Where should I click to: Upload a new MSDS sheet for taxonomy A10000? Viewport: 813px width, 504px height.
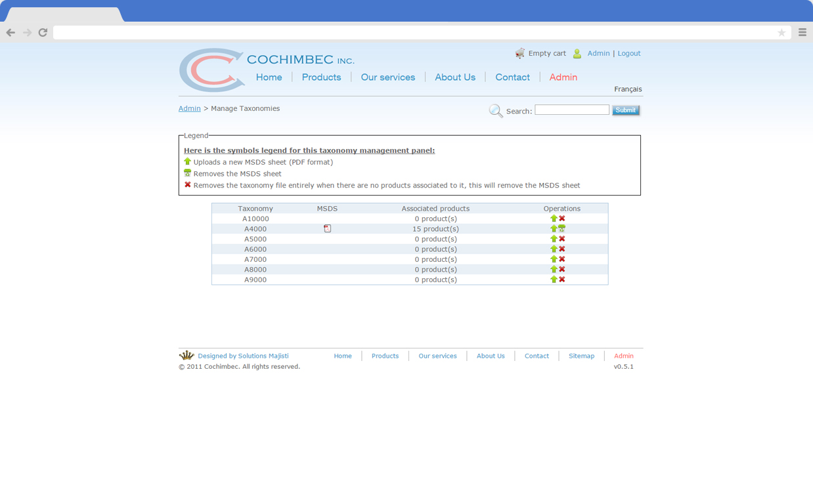click(x=554, y=219)
